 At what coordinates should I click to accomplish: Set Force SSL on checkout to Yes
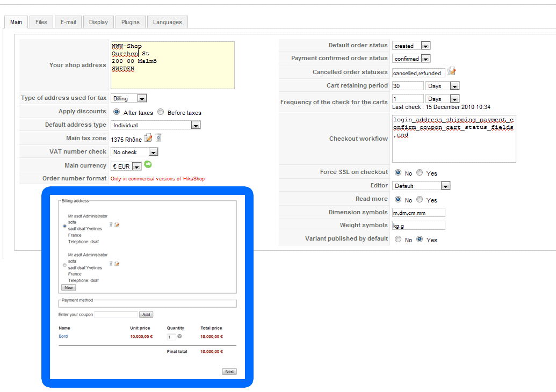point(420,172)
